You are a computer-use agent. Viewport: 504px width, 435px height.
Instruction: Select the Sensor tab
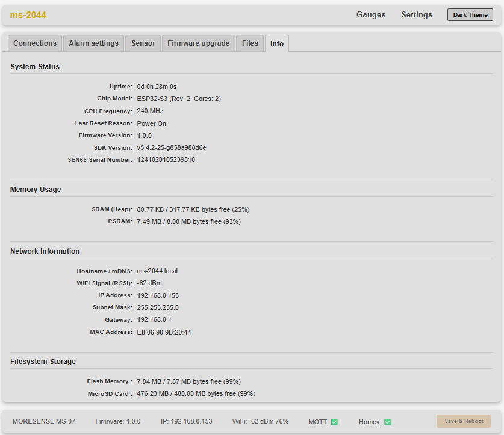click(143, 43)
